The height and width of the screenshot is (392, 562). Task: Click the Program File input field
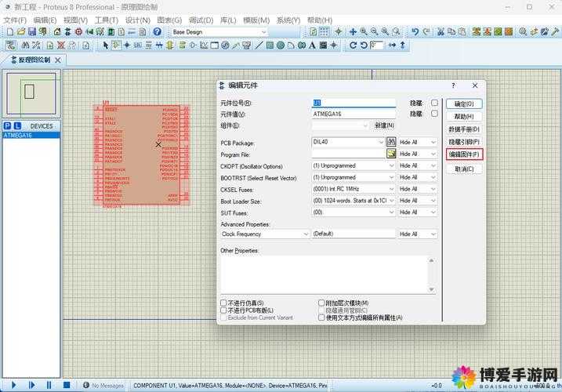pos(348,154)
